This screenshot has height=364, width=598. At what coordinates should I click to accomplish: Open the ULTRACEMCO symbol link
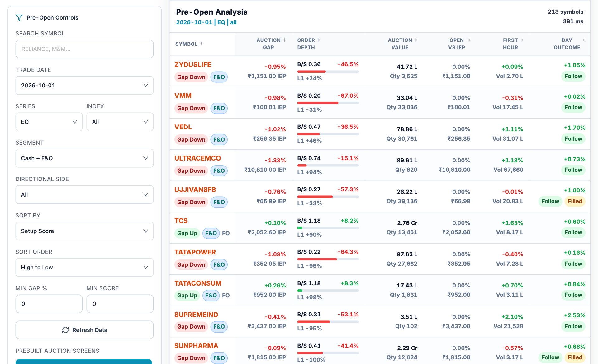[x=197, y=158]
